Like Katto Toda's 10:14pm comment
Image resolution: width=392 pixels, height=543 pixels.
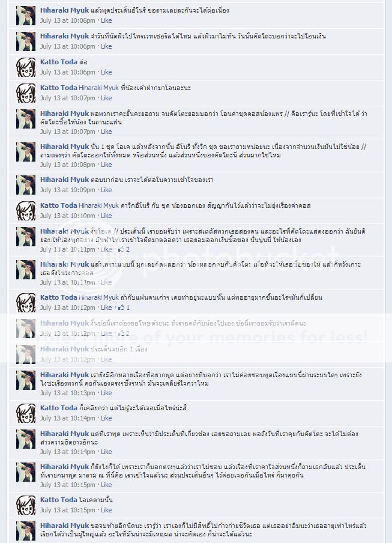pos(106,418)
